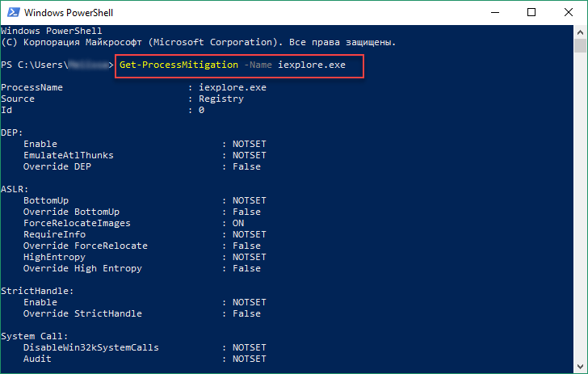Image resolution: width=588 pixels, height=374 pixels.
Task: Click the DisableWin32kSystemCalls setting name
Action: [x=91, y=347]
